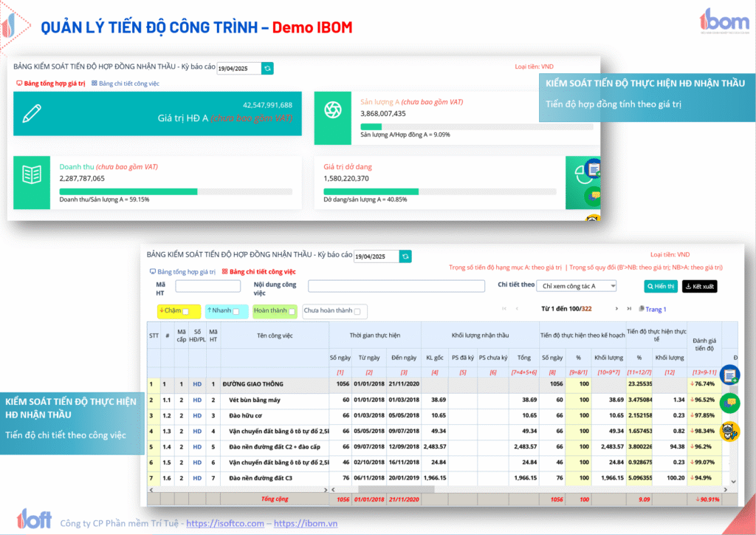The height and width of the screenshot is (535, 756).
Task: Open the robot chatbot floating icon
Action: click(x=730, y=431)
